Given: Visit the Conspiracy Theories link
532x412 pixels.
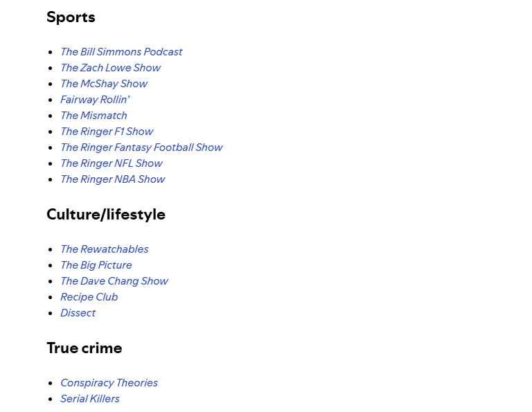Looking at the screenshot, I should pyautogui.click(x=109, y=383).
